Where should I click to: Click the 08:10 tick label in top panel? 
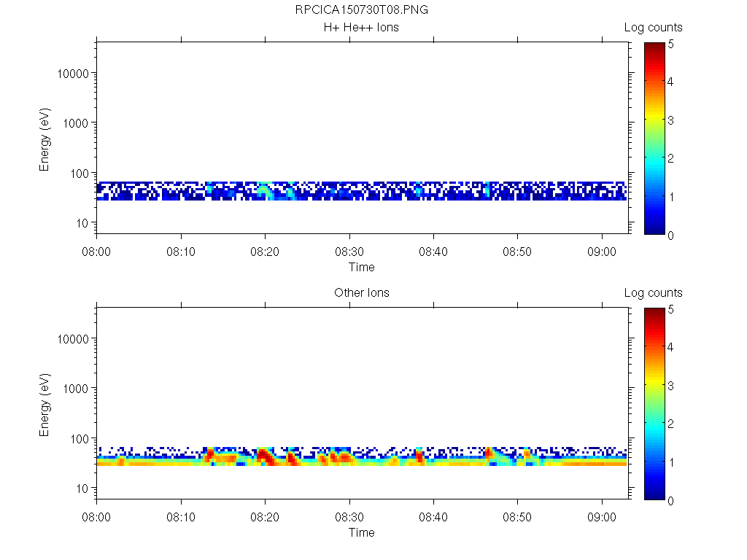(x=181, y=252)
